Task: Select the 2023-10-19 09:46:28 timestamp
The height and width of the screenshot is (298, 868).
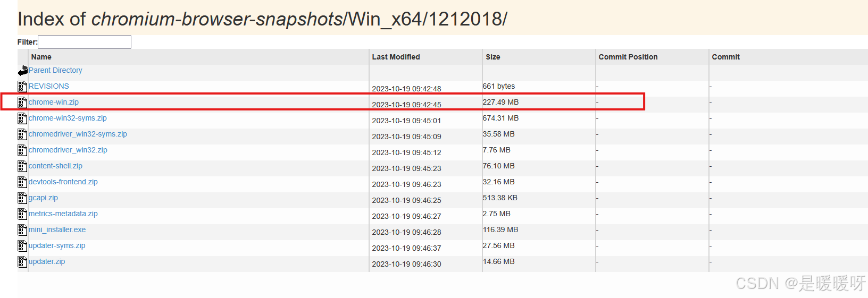Action: click(406, 232)
